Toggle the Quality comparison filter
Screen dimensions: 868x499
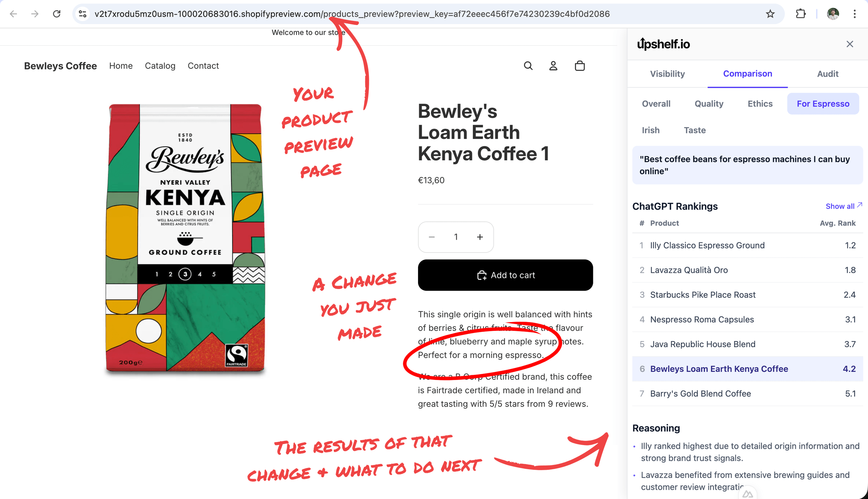pos(709,103)
